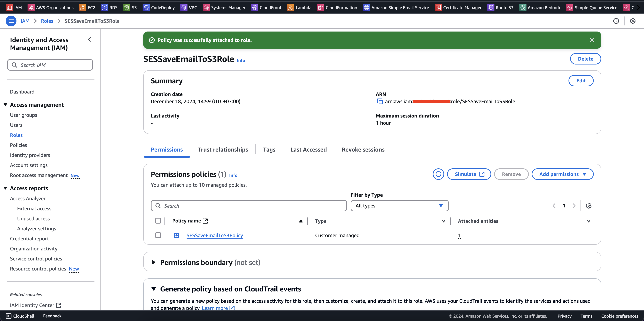Select the policy name column header checkbox
The image size is (644, 321).
click(158, 221)
